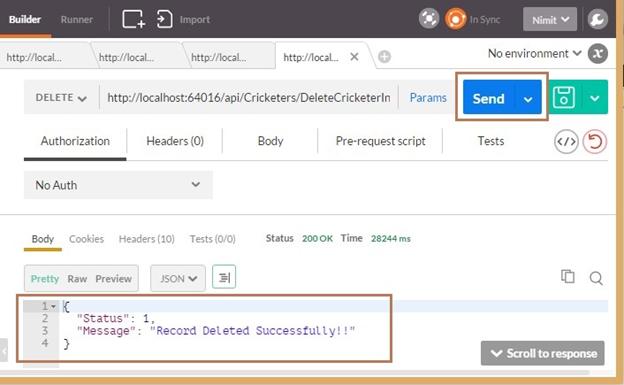This screenshot has width=624, height=385.
Task: Select the response Body tab
Action: coord(43,239)
